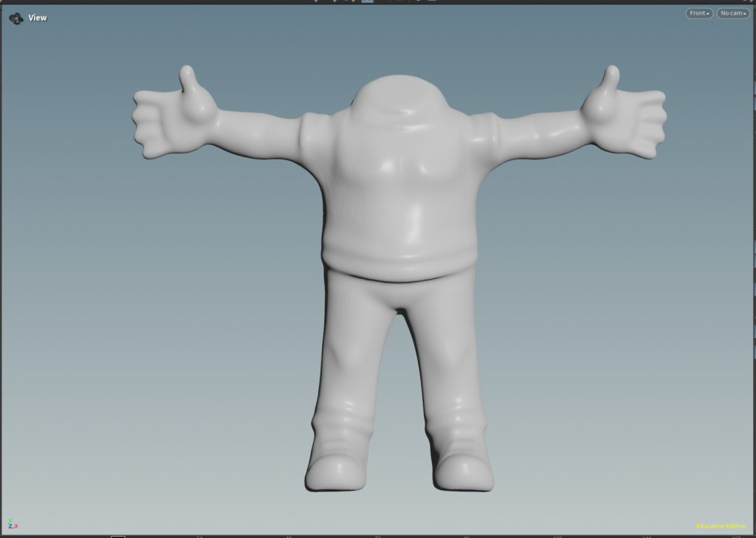Select the shoe on the right side

click(463, 472)
